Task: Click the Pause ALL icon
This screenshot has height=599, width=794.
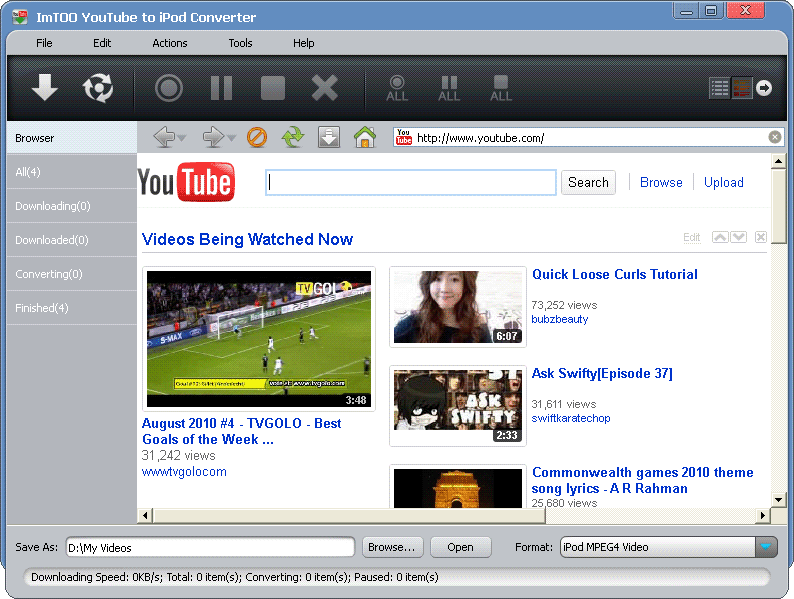Action: 449,89
